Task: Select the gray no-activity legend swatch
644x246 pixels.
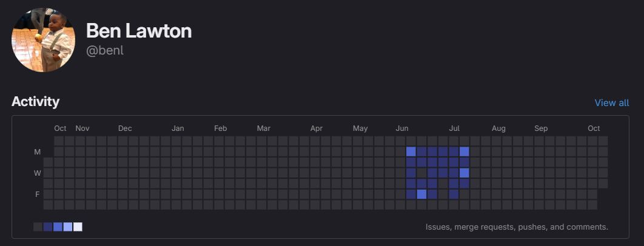Action: click(x=38, y=227)
